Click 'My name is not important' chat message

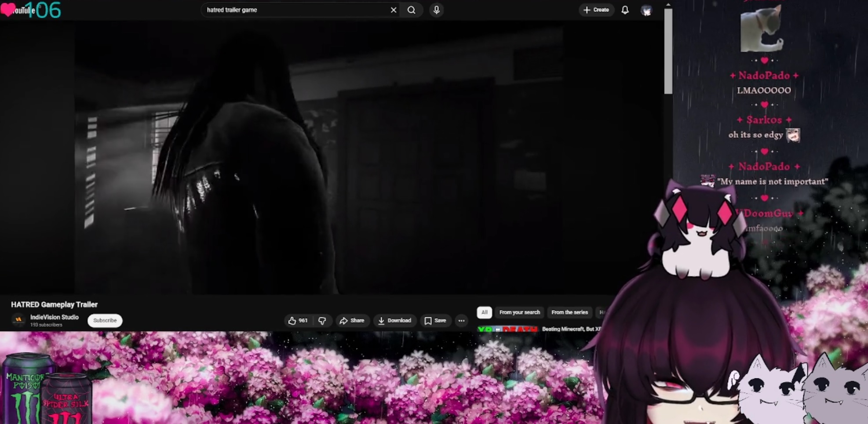pyautogui.click(x=773, y=181)
